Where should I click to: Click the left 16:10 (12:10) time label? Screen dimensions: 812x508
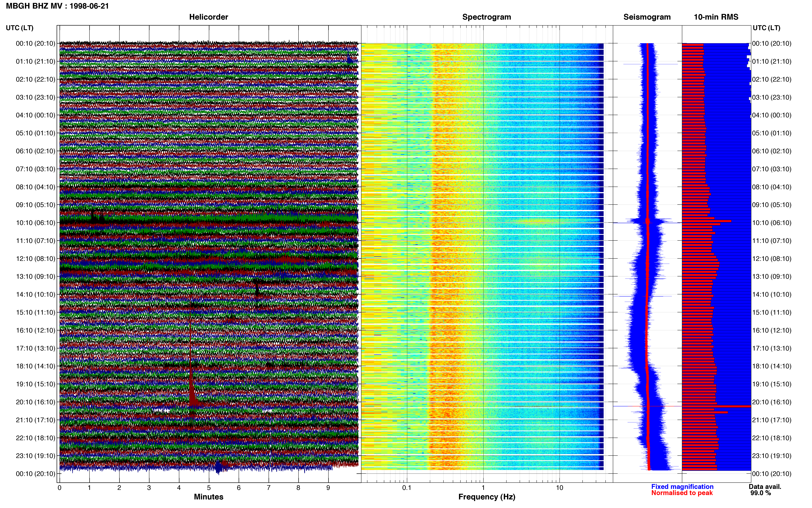[36, 330]
